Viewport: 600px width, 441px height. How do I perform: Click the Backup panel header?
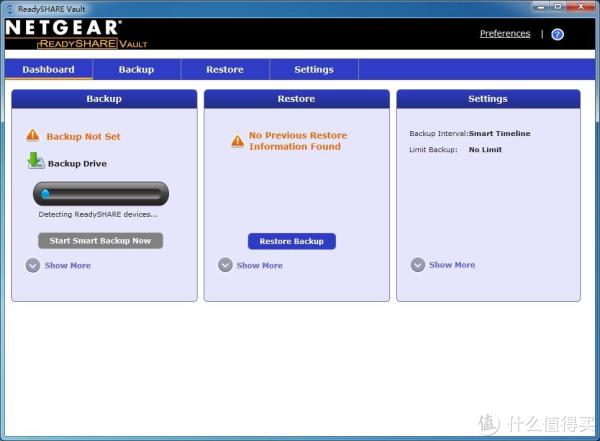tap(104, 99)
